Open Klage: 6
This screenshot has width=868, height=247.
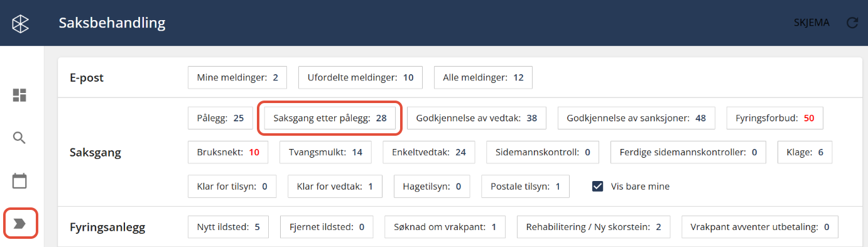coord(805,152)
